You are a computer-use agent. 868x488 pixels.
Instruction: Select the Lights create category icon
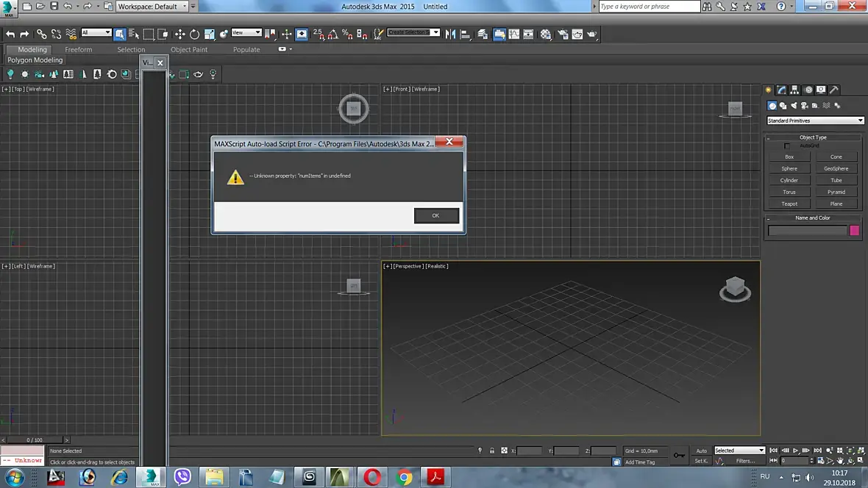(x=794, y=106)
